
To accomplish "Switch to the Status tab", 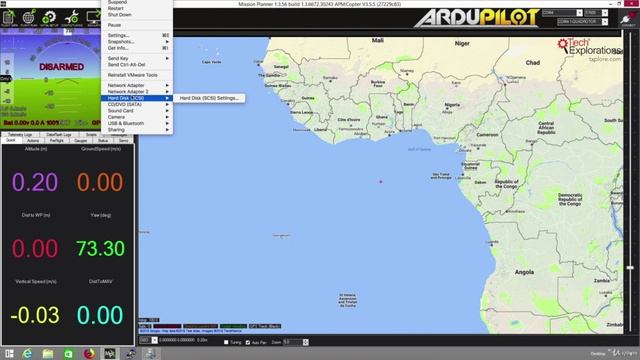I will tap(103, 140).
